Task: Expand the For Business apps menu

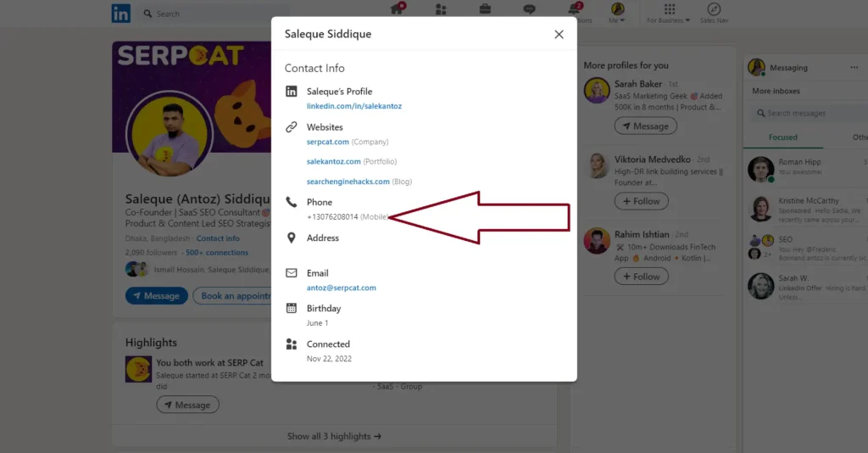Action: coord(669,13)
